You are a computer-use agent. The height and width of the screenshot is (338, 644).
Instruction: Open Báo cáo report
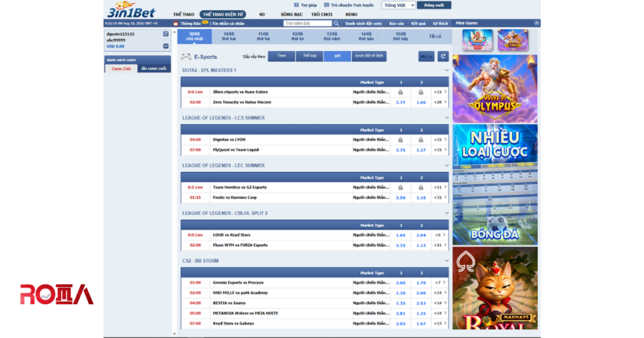click(x=397, y=23)
